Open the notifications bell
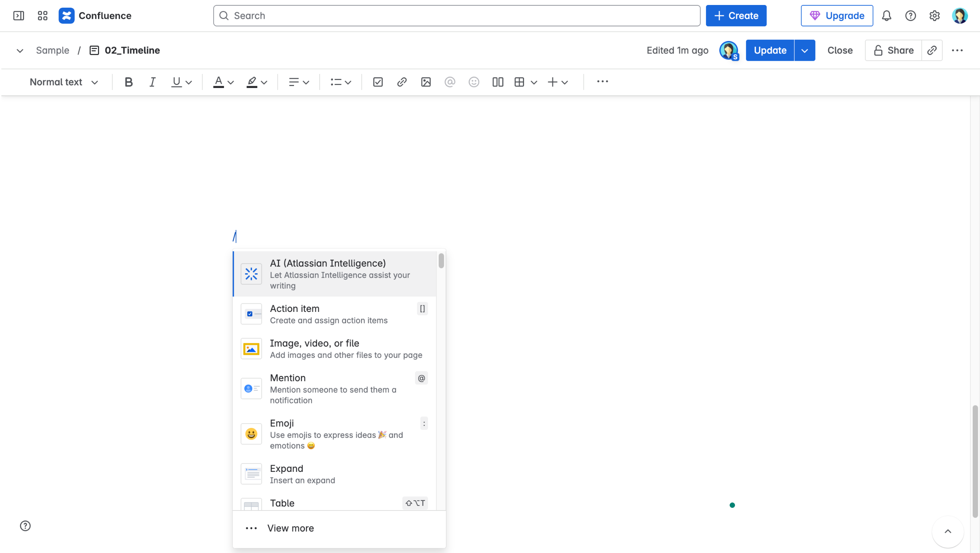 [x=887, y=16]
